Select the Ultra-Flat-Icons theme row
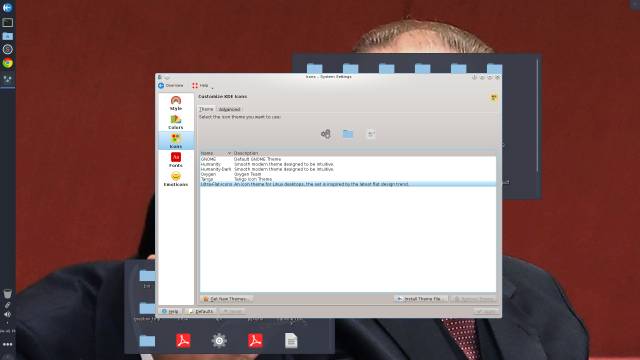 (x=348, y=184)
